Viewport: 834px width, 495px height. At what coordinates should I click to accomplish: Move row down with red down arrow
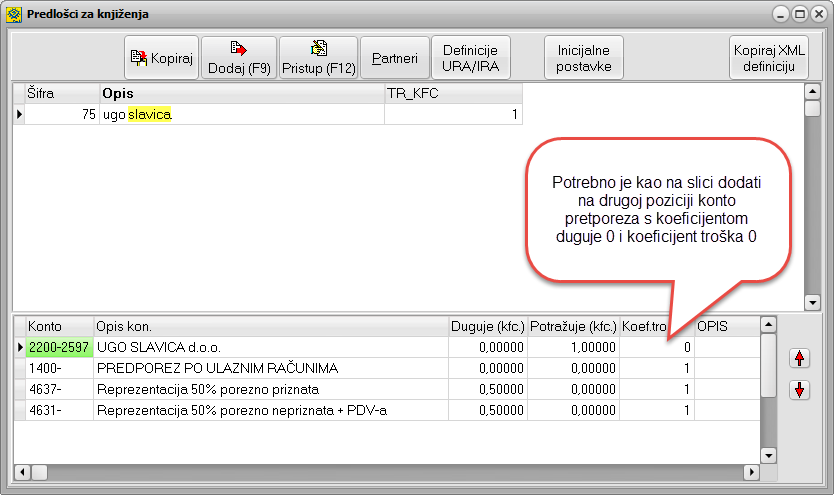(799, 390)
